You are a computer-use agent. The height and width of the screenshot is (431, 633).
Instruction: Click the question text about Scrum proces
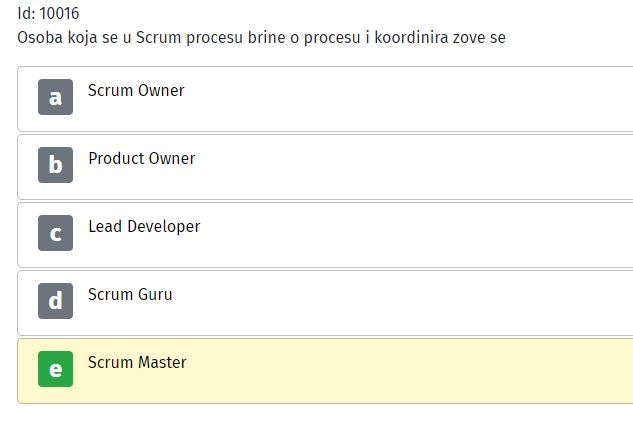[261, 38]
